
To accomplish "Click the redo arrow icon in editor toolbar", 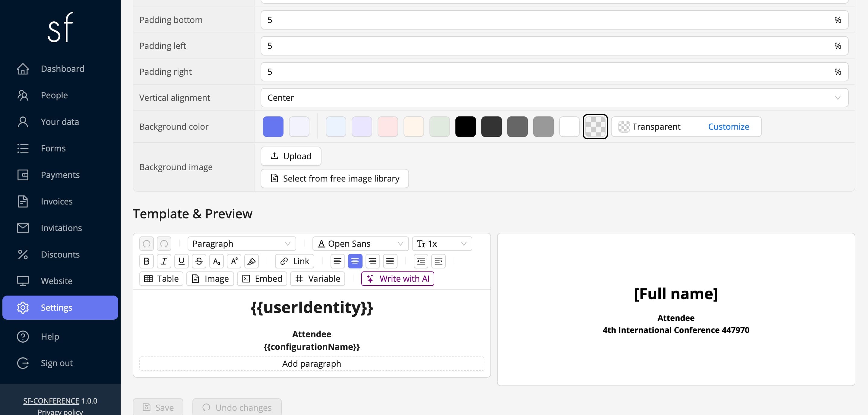I will [x=164, y=244].
